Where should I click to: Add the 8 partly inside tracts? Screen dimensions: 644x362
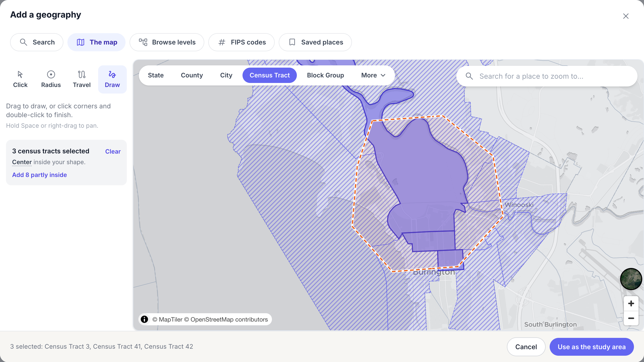(x=39, y=175)
